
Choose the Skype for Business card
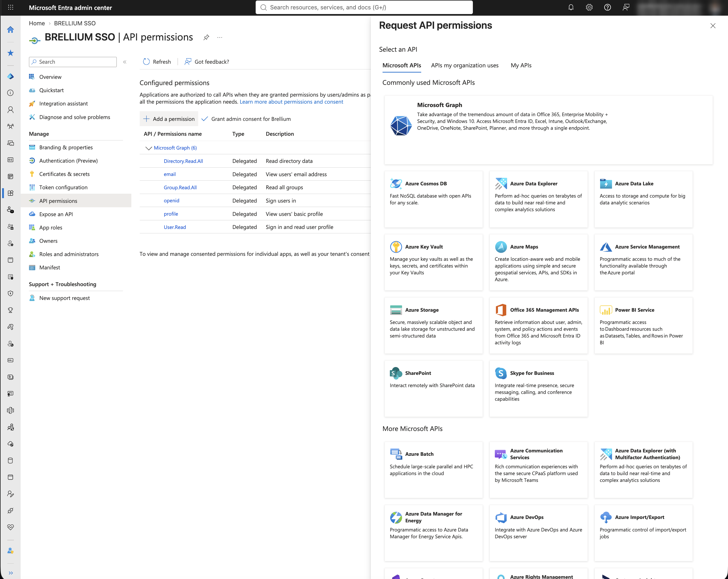[x=539, y=389]
